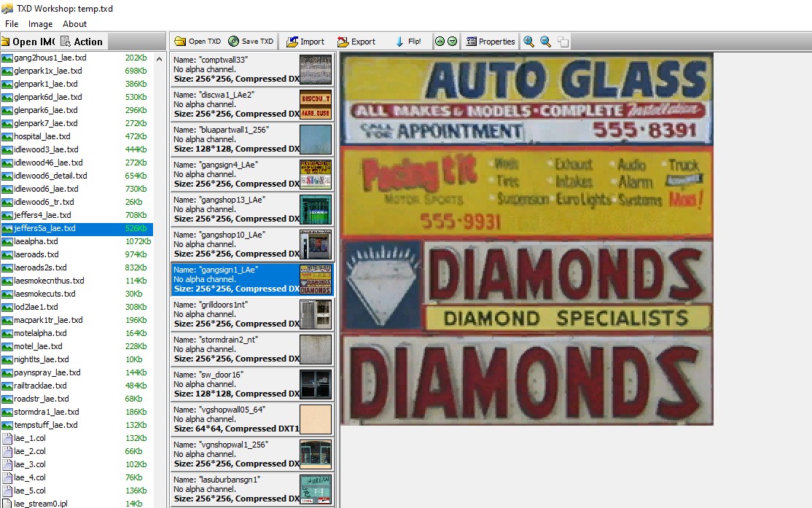Select the bluapartwall1_256 texture entry
The width and height of the screenshot is (812, 508).
click(252, 139)
